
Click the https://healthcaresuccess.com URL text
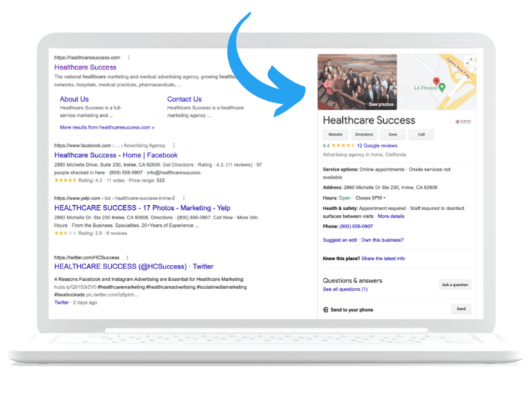(x=87, y=57)
